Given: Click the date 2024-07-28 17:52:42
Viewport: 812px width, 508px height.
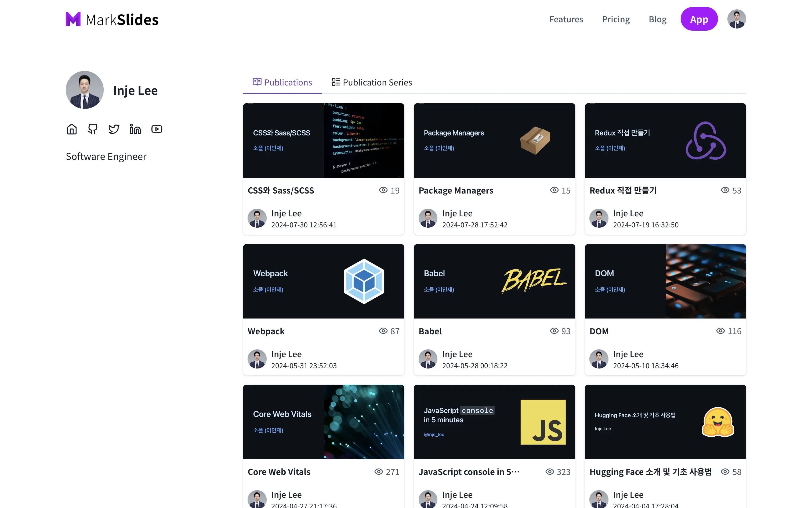Looking at the screenshot, I should click(x=475, y=225).
